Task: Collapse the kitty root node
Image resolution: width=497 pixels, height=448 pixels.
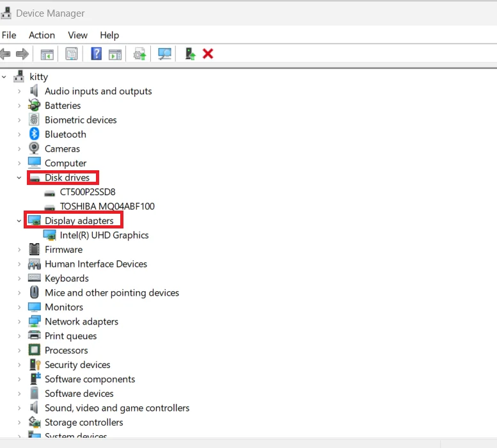Action: pos(4,77)
